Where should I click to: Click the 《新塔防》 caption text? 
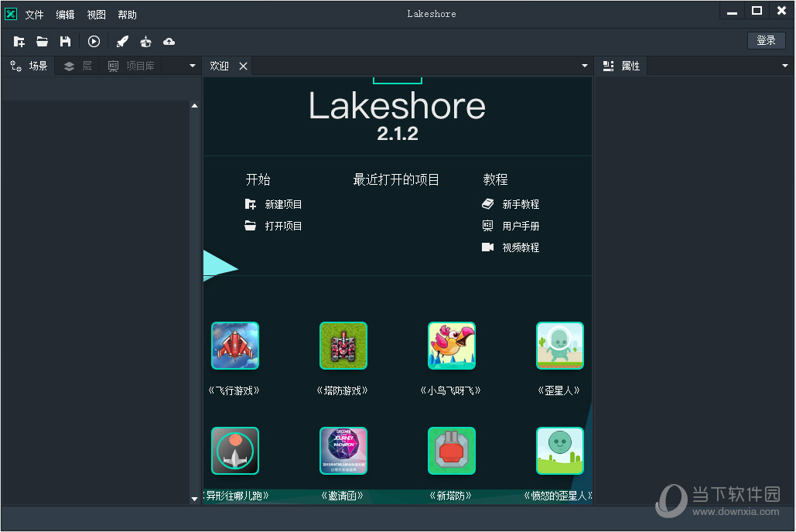tap(451, 496)
